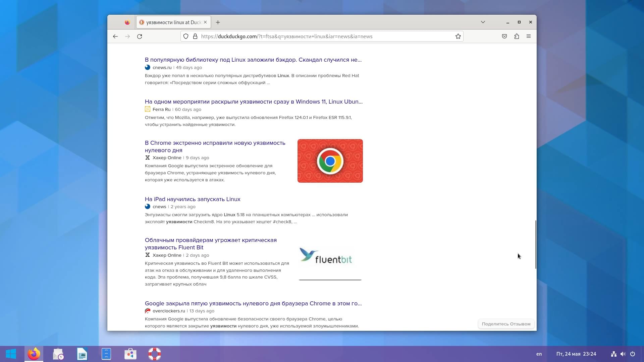Open 'На iPad научились запускать Linux' article
The height and width of the screenshot is (362, 644).
[x=193, y=199]
